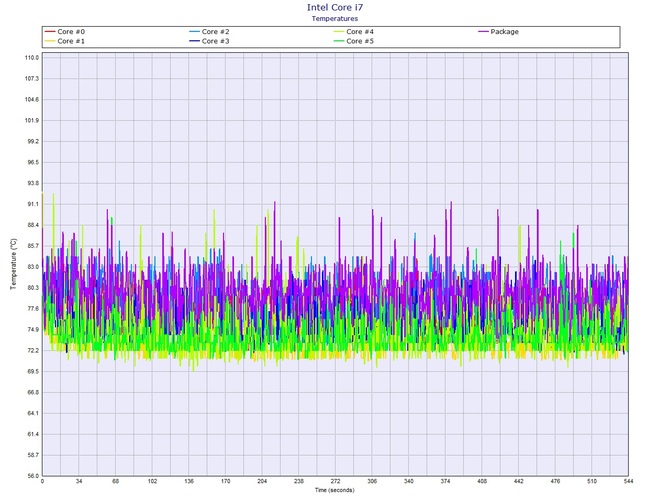Click the 170 x-axis tick label

click(x=226, y=481)
